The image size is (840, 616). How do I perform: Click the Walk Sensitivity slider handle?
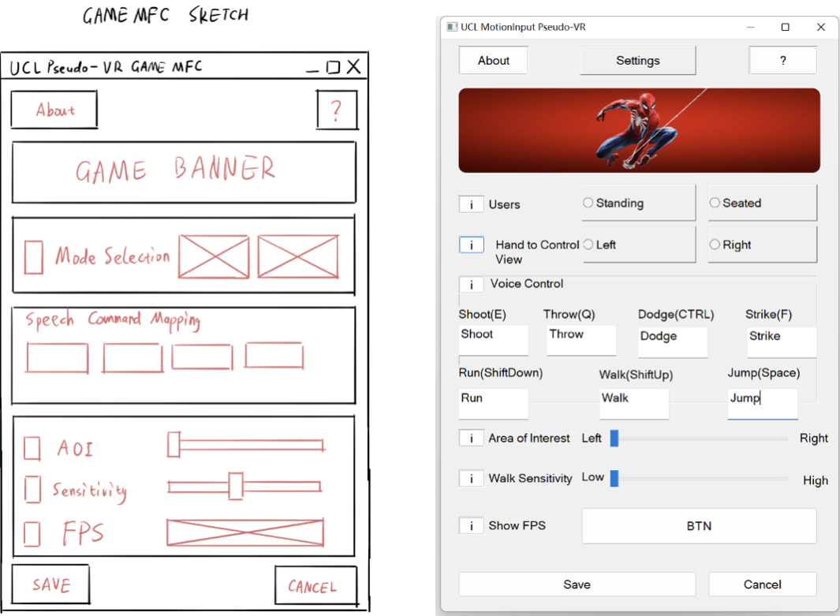point(614,479)
